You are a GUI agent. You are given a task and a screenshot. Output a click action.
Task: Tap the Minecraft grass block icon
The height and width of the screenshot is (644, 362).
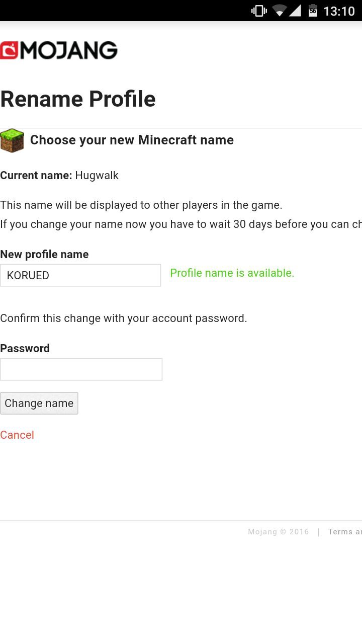pos(12,140)
